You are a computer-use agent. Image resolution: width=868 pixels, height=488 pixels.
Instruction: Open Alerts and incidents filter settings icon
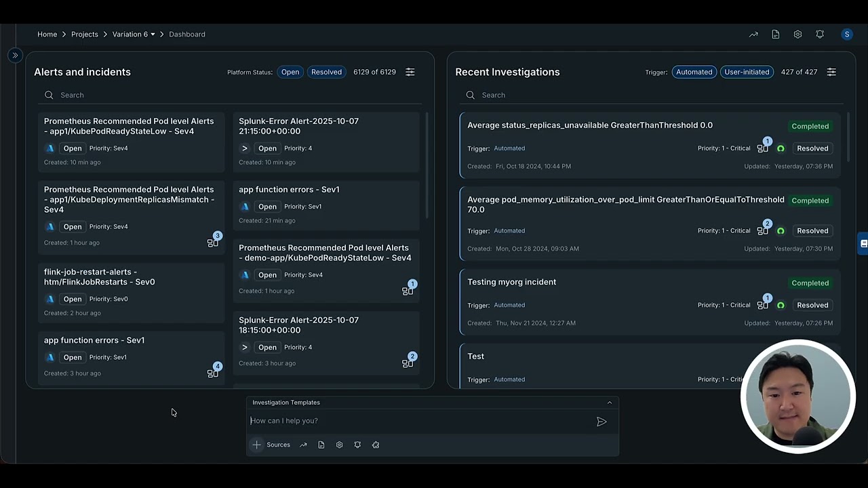(x=410, y=72)
